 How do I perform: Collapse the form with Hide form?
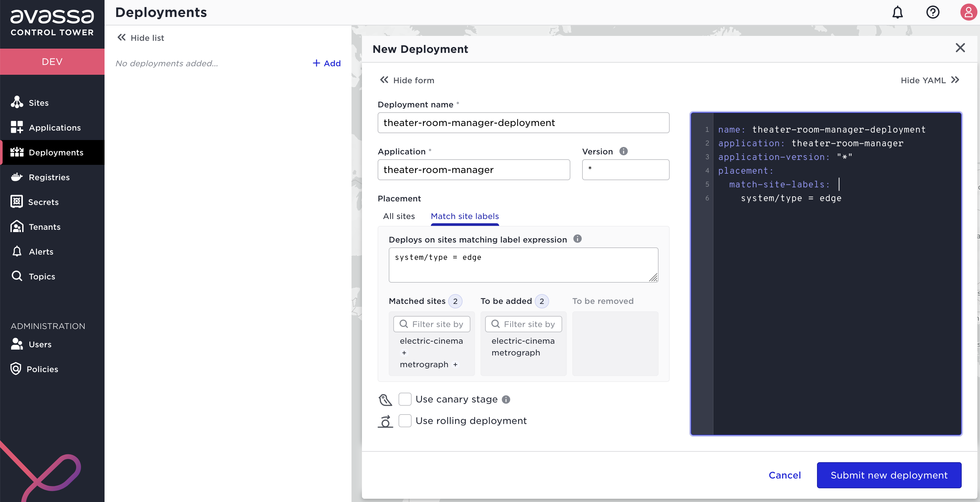point(407,80)
